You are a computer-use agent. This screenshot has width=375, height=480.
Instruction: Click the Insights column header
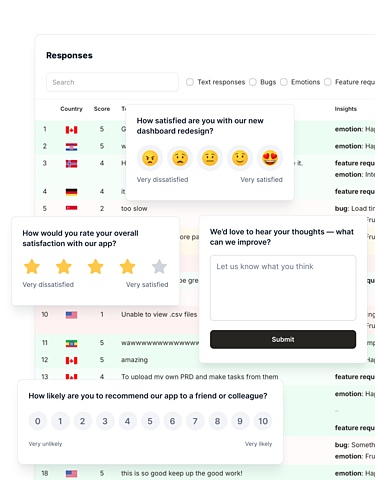coord(346,109)
